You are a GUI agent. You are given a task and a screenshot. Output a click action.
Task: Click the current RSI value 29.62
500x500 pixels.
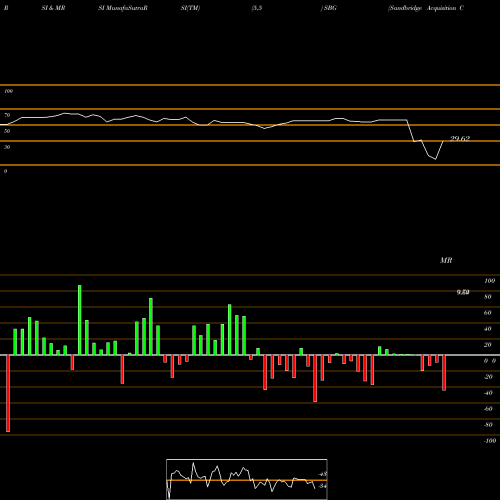[x=460, y=139]
